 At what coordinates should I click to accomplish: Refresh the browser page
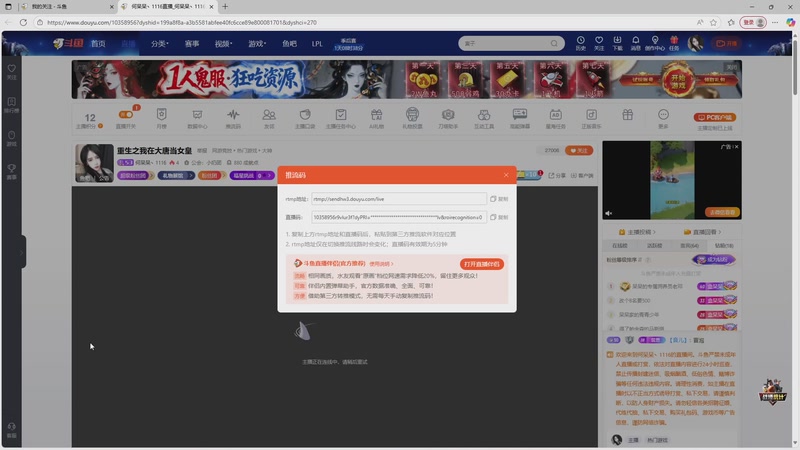23,22
